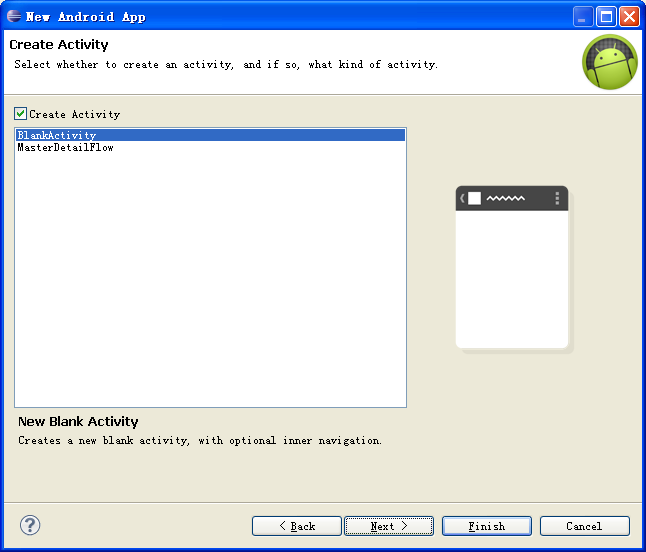
Task: Toggle the Create Activity checkbox
Action: pos(21,113)
